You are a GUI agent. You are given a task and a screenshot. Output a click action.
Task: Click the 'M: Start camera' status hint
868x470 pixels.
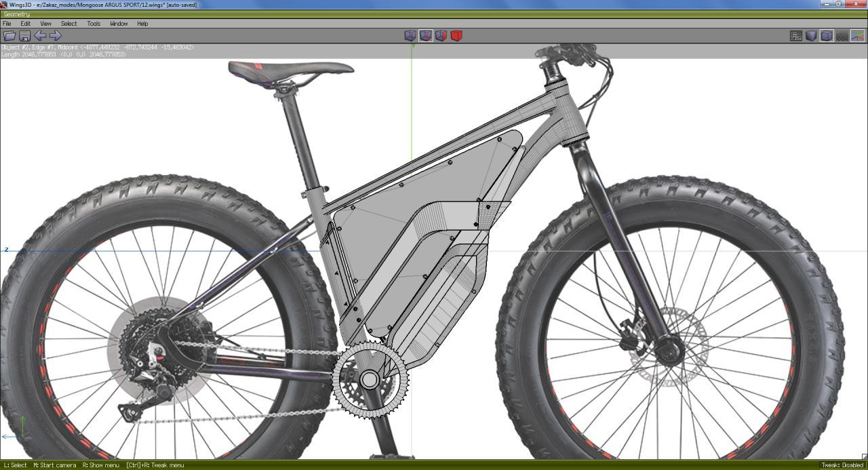tap(55, 465)
